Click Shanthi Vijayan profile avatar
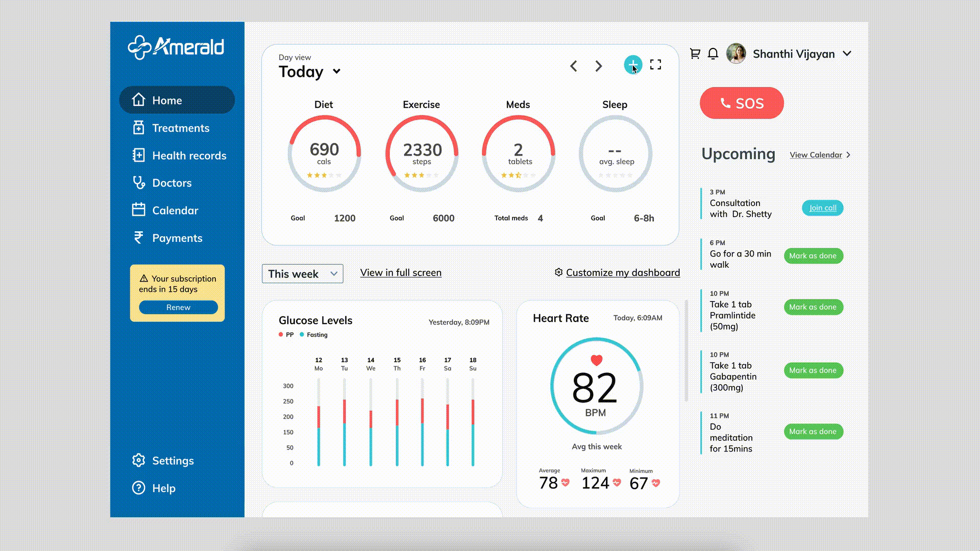 coord(736,54)
